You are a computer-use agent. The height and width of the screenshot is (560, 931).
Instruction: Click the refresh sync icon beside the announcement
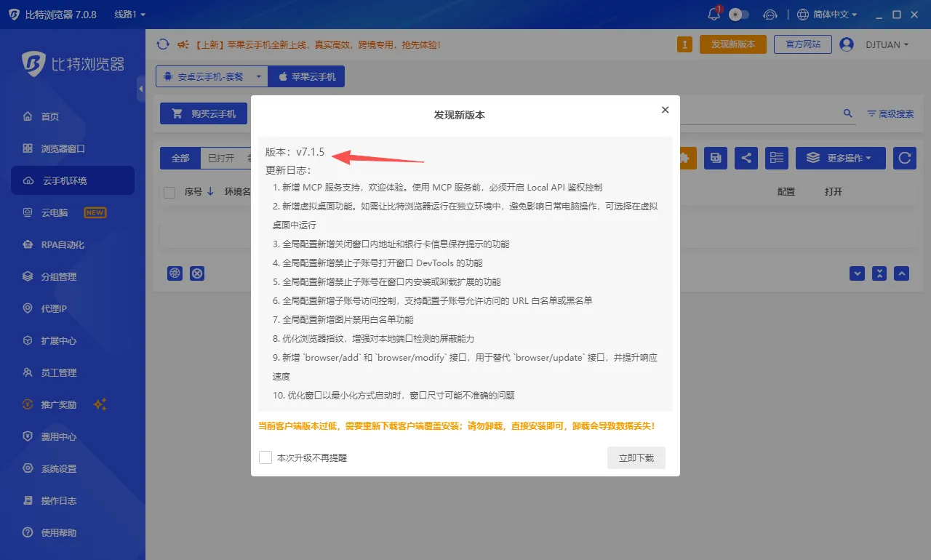pos(163,44)
